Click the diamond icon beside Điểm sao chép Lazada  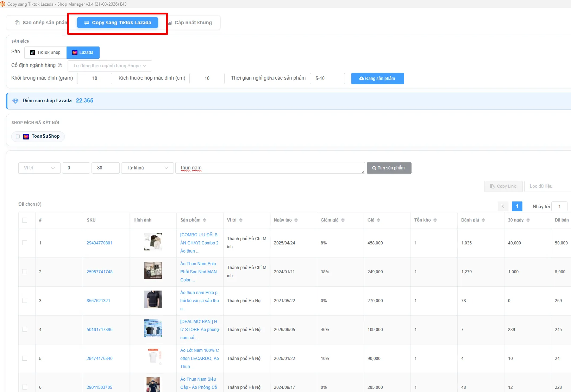pos(15,101)
